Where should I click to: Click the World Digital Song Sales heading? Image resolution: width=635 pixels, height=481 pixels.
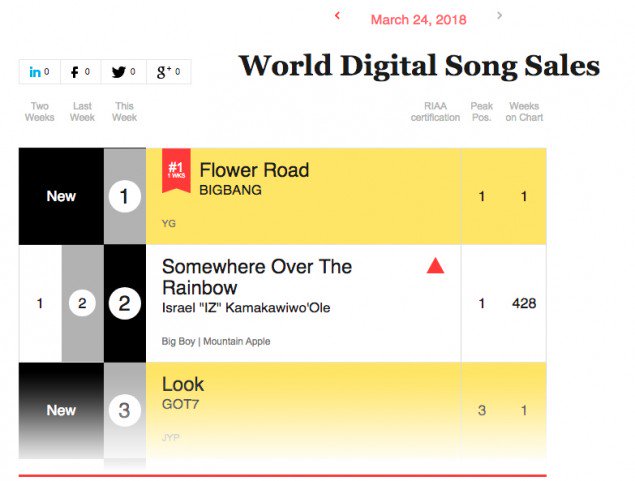click(x=419, y=66)
